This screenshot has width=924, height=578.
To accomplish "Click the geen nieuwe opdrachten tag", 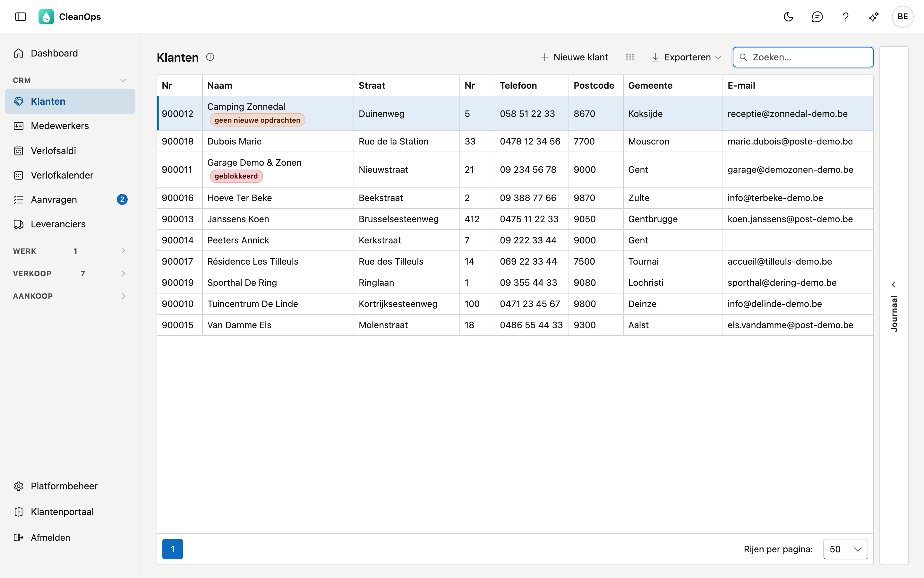I will (257, 120).
